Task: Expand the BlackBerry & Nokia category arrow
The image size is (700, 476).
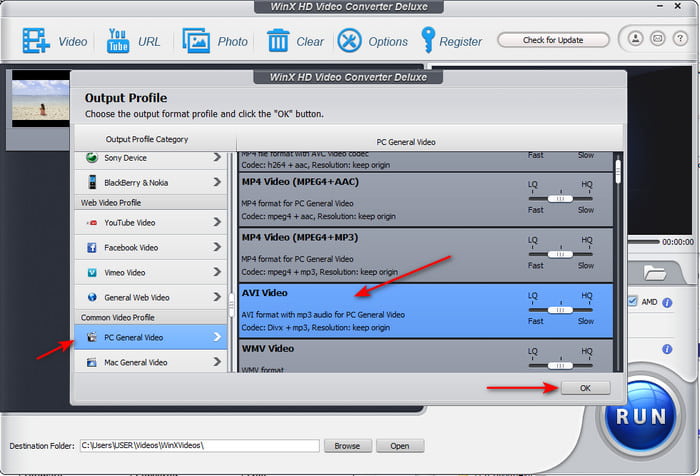Action: (x=217, y=182)
